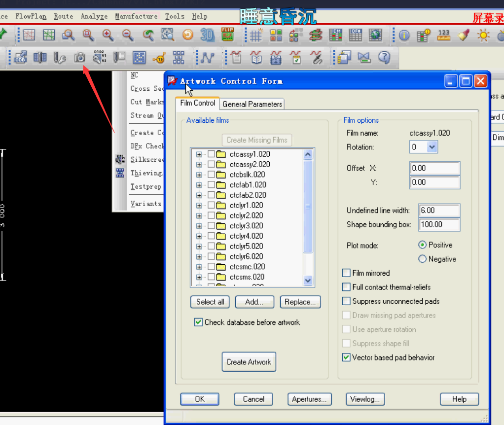The image size is (504, 425).
Task: Click the Show Element info icon
Action: coord(404,35)
